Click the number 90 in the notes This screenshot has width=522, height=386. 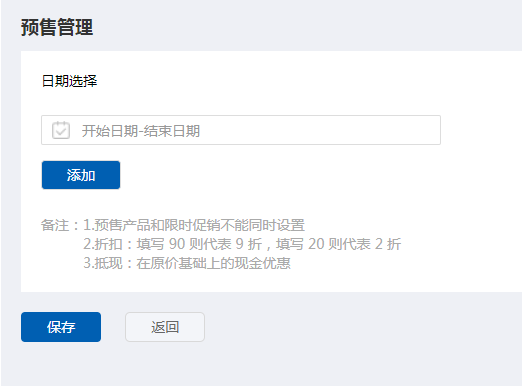coord(177,244)
